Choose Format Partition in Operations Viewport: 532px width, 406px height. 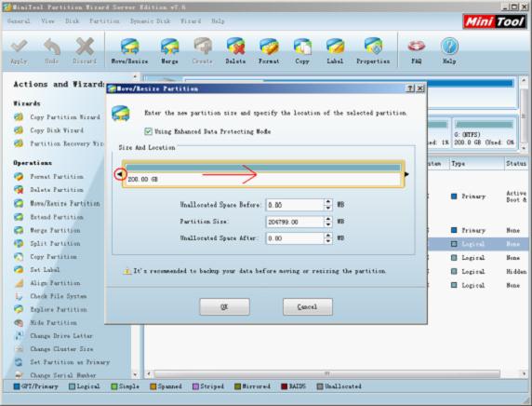(x=48, y=177)
